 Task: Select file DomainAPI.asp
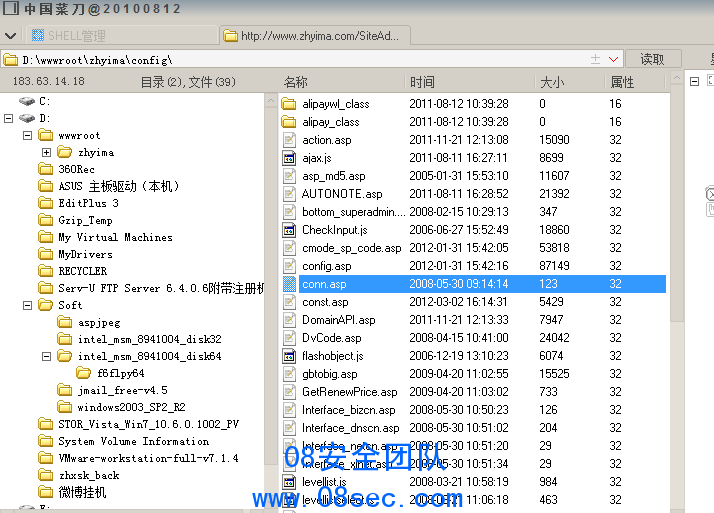click(x=338, y=320)
